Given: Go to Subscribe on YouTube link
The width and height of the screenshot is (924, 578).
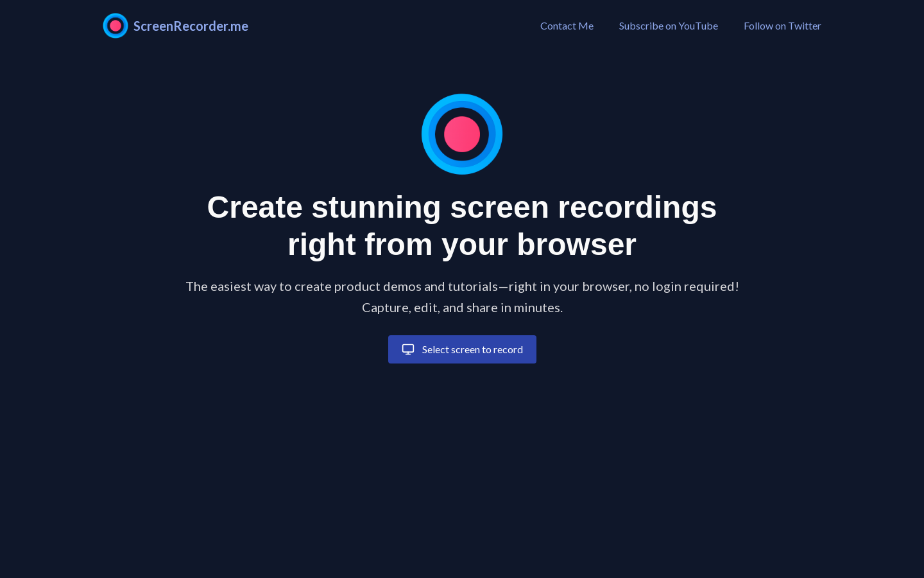Looking at the screenshot, I should [668, 26].
